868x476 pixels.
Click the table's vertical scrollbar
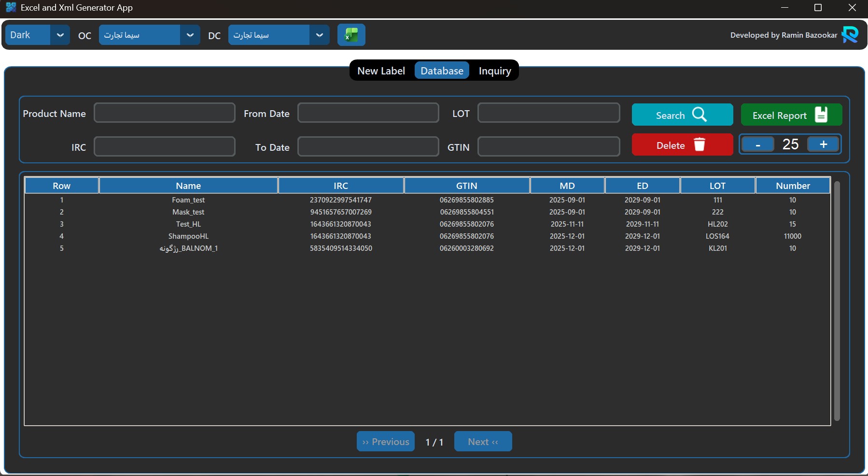(837, 300)
